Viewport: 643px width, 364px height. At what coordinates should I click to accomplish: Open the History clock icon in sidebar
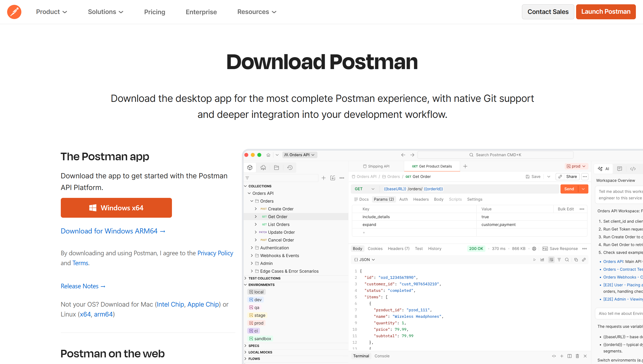(290, 167)
